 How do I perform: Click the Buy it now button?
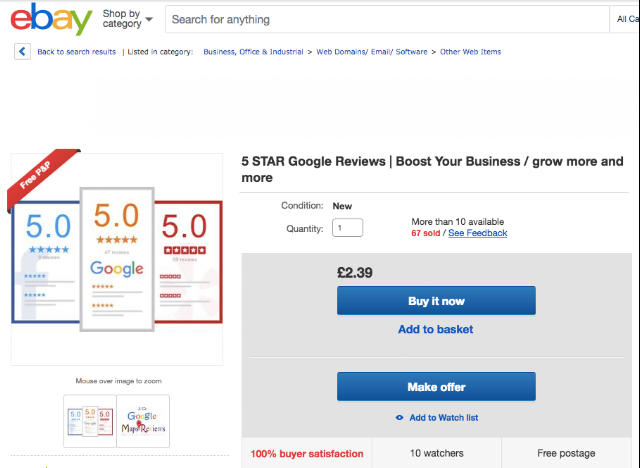[x=436, y=301]
